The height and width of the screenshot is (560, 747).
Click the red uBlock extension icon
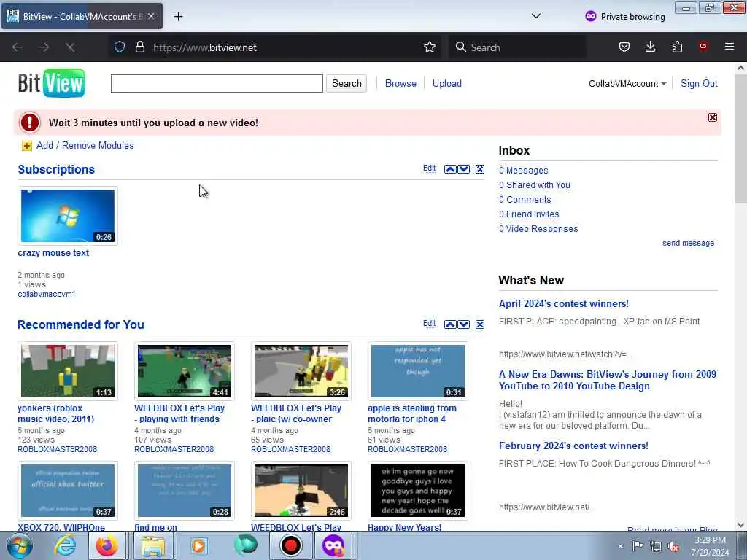(703, 47)
